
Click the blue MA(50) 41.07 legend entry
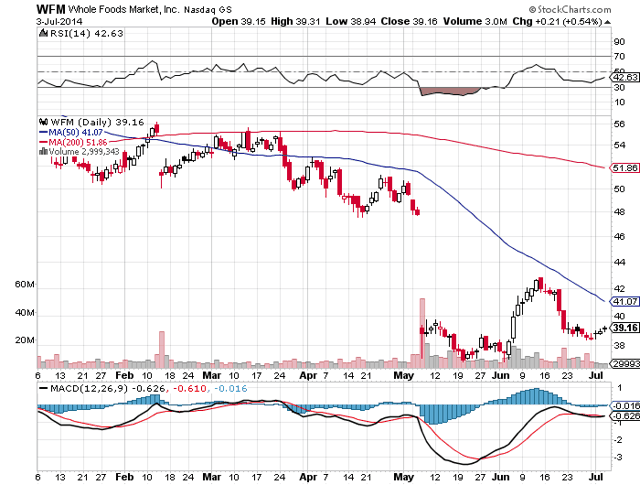[71, 132]
